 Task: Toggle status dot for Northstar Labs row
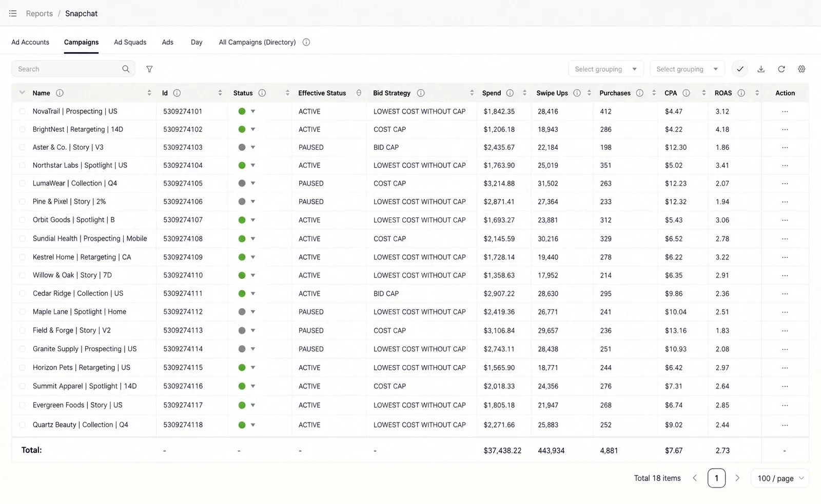(x=242, y=166)
